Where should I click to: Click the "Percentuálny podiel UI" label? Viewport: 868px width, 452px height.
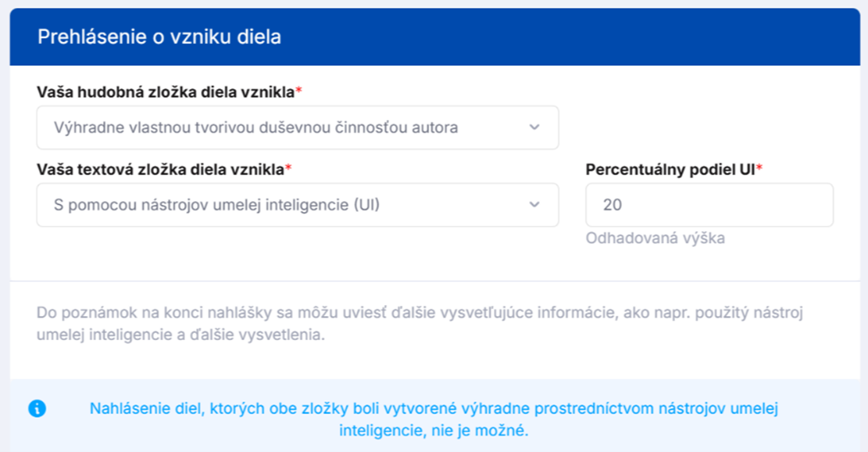(670, 169)
